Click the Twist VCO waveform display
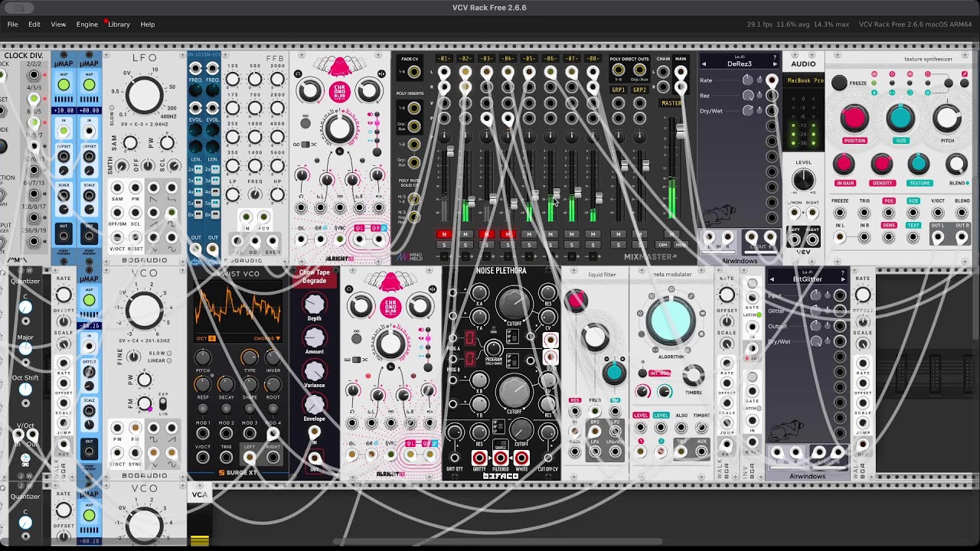 click(238, 306)
